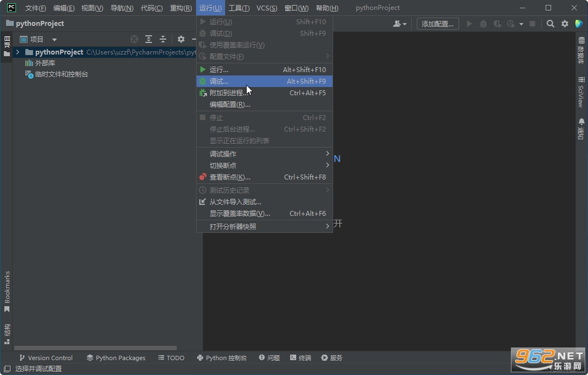Viewport: 588px width, 375px height.
Task: Open the 导航(N) menu
Action: click(122, 8)
